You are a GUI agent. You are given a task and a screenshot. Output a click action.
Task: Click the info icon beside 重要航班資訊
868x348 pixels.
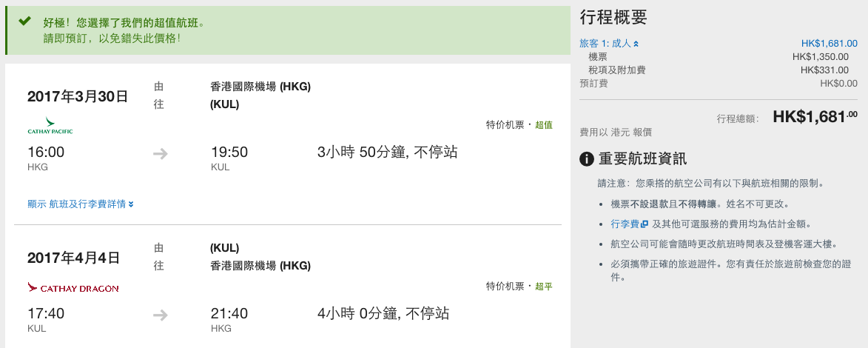(x=586, y=160)
